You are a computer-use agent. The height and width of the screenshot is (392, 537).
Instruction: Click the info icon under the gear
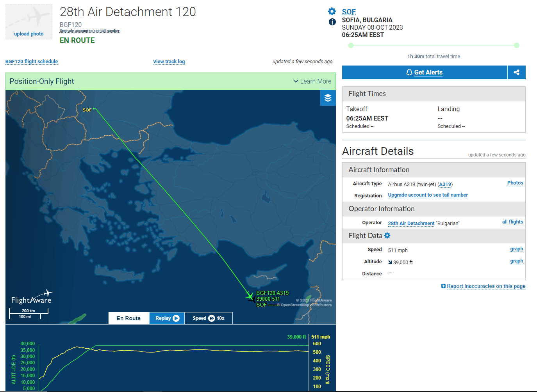click(332, 22)
